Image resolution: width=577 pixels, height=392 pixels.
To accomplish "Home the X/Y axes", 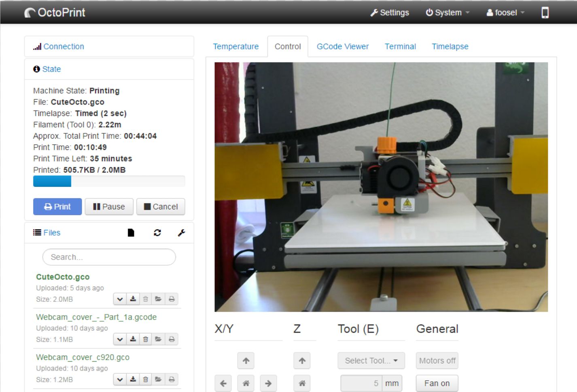I will [246, 383].
